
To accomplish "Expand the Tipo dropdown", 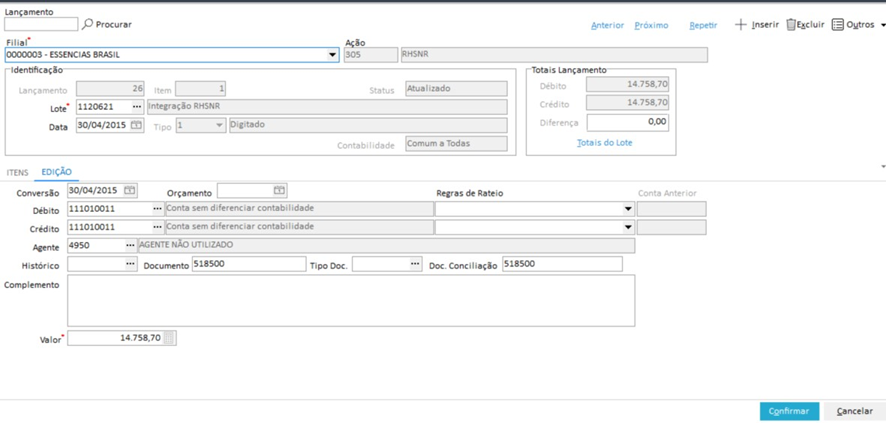I will click(219, 125).
